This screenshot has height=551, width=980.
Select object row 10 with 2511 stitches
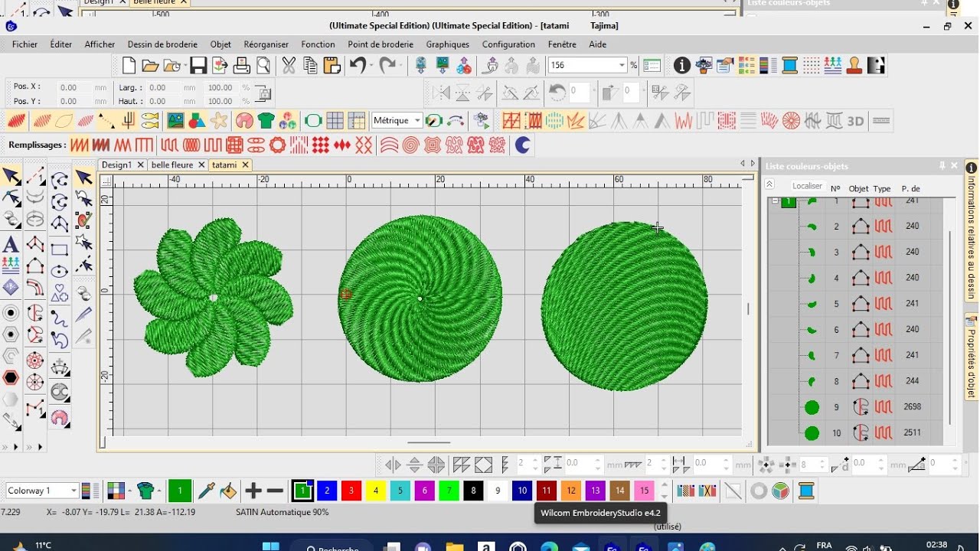856,433
